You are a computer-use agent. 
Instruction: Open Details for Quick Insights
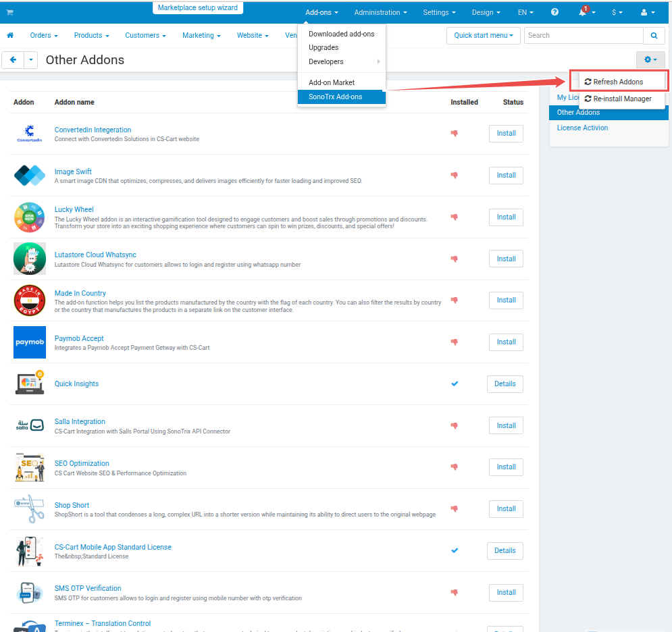coord(505,384)
